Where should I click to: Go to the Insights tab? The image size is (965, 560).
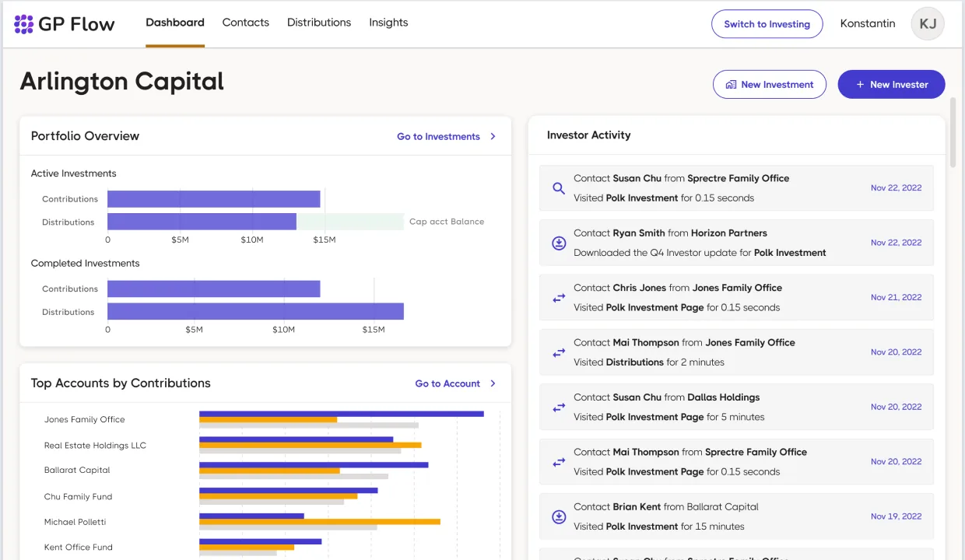[388, 23]
